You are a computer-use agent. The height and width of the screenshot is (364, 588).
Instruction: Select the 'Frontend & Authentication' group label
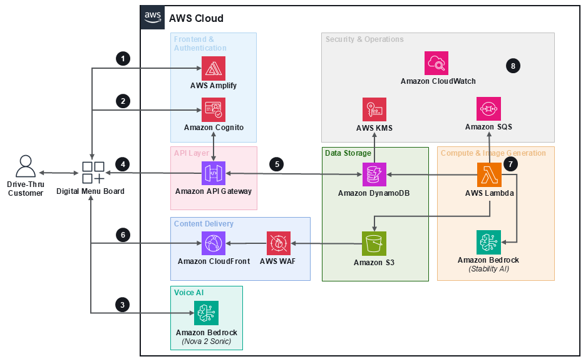coord(200,43)
